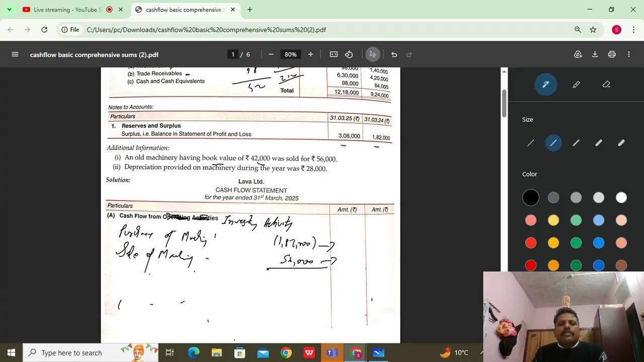Bookmark this page with the star

click(x=593, y=30)
